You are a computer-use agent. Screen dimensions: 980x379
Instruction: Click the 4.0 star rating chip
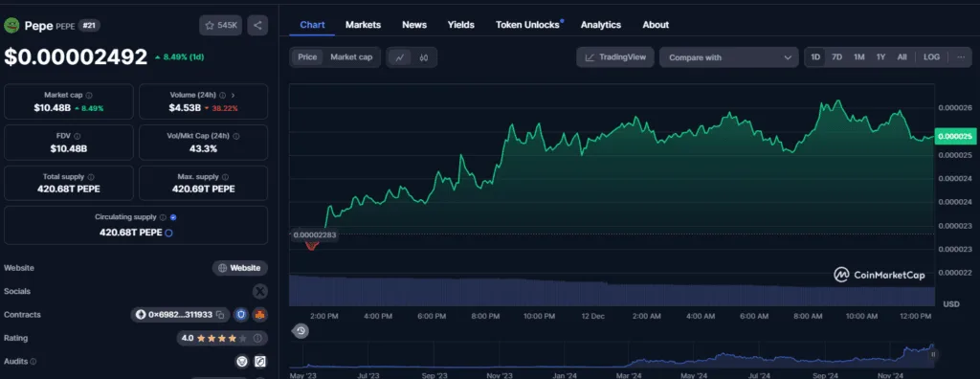(x=221, y=339)
